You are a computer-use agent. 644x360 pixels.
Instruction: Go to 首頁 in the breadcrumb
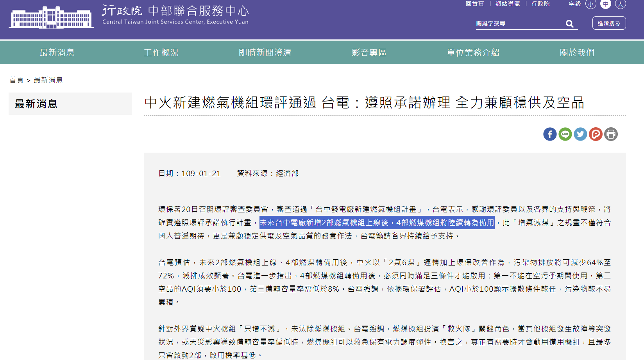click(x=16, y=80)
